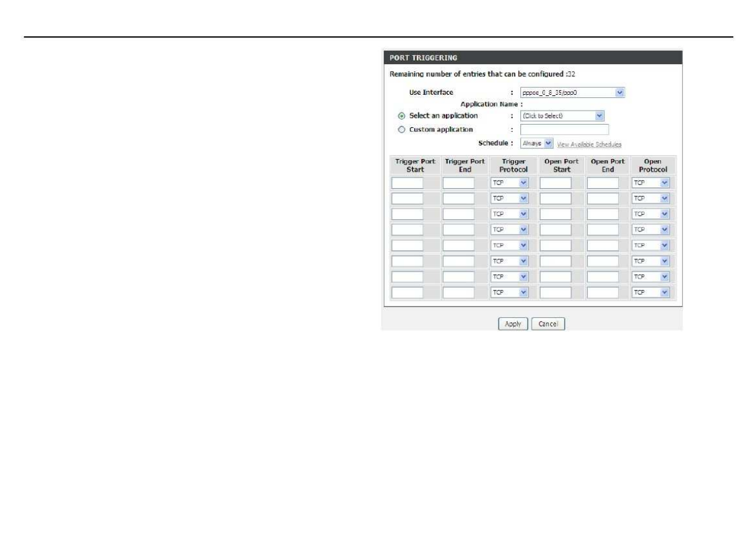This screenshot has width=756, height=536.
Task: Open last row Trigger Protocol dropdown
Action: (x=510, y=292)
